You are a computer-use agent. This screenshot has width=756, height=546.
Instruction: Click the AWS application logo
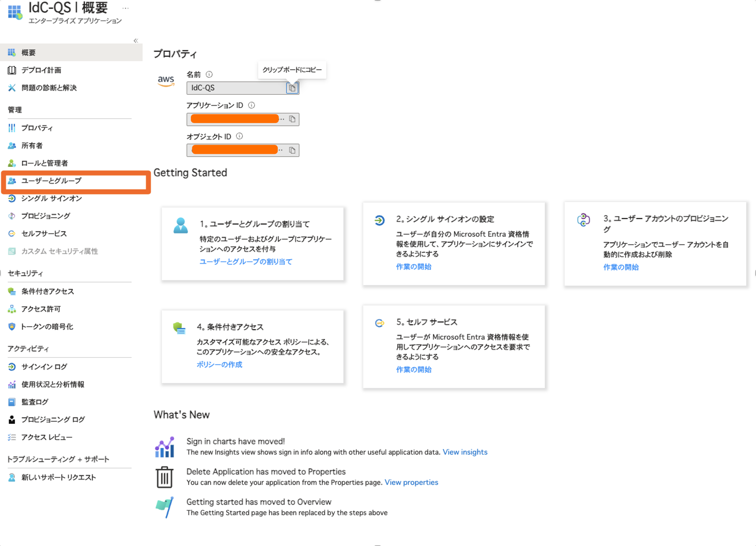tap(166, 81)
